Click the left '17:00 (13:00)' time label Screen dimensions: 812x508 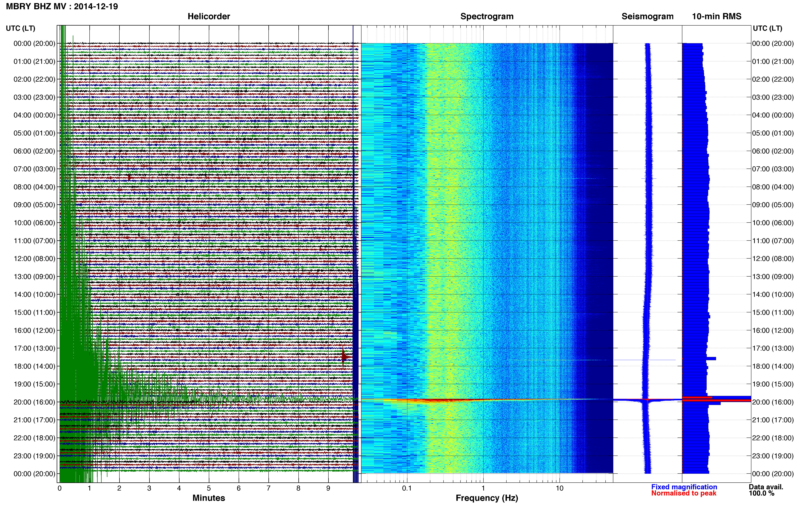(34, 348)
